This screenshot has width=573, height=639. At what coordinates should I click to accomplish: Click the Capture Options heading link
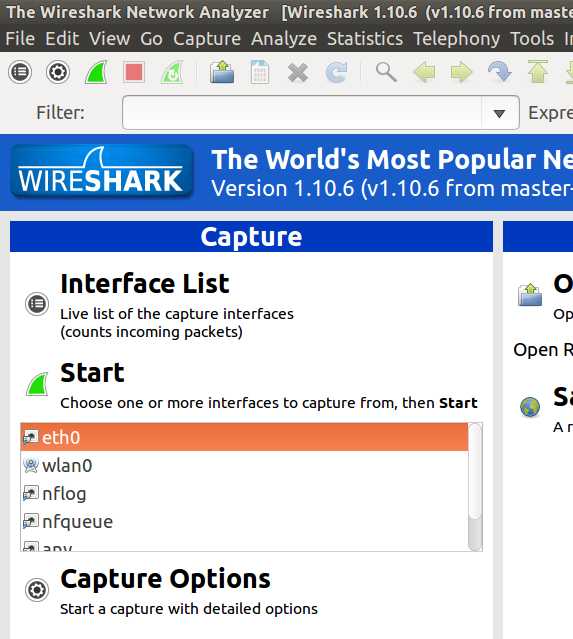coord(165,579)
